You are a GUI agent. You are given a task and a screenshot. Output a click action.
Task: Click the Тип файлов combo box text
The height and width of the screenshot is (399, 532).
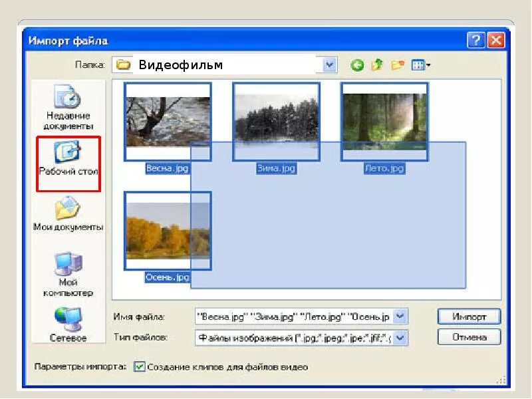[x=294, y=338]
